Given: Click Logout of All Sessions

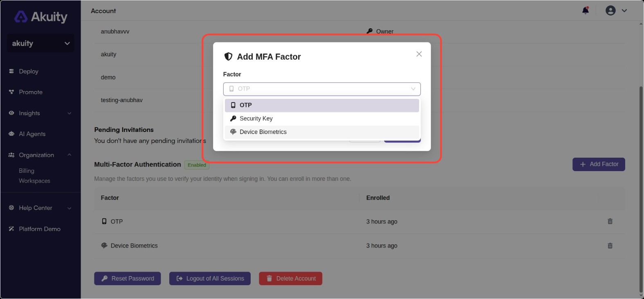Looking at the screenshot, I should tap(210, 279).
